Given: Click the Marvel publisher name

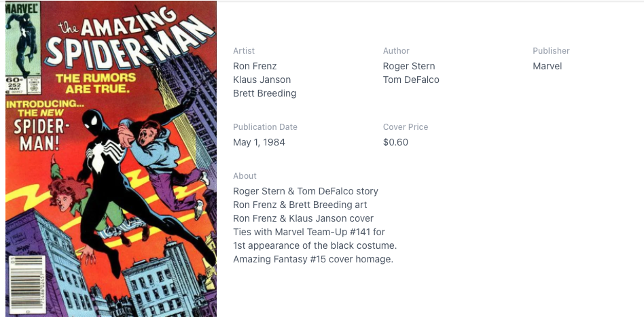Looking at the screenshot, I should [x=547, y=66].
